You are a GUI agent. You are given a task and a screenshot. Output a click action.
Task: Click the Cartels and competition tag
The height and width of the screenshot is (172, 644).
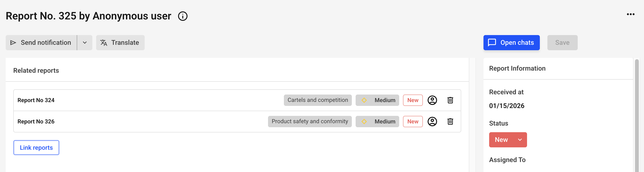[318, 100]
